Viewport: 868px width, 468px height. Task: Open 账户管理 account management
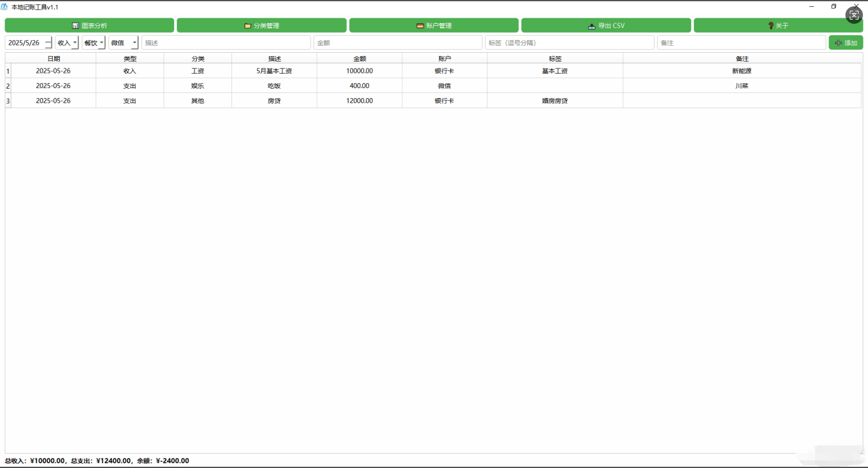click(x=434, y=26)
